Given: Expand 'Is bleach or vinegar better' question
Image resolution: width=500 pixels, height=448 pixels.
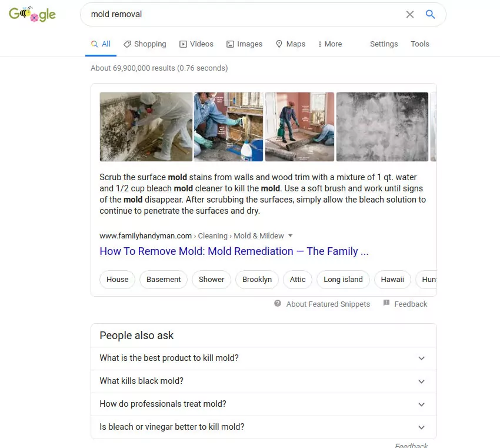Looking at the screenshot, I should click(x=264, y=427).
